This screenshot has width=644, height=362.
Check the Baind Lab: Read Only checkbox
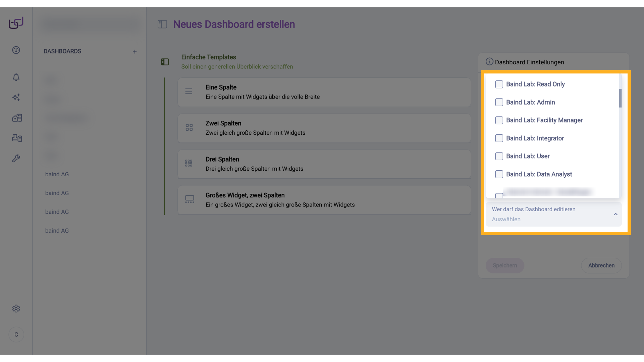[499, 84]
